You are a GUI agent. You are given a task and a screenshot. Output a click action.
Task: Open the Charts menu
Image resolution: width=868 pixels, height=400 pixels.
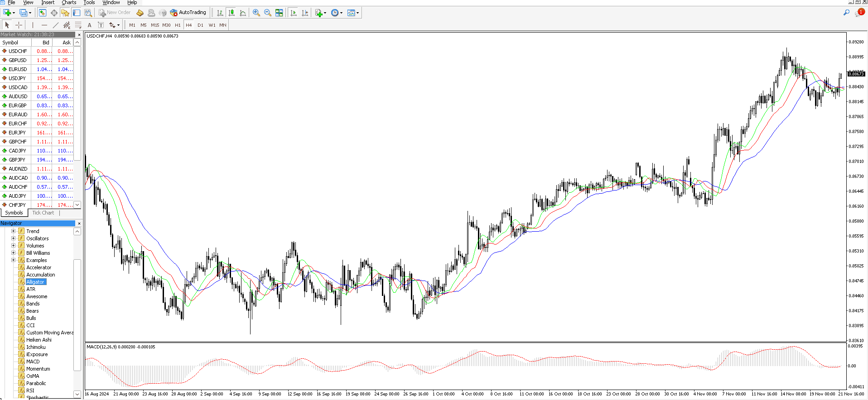click(x=69, y=3)
